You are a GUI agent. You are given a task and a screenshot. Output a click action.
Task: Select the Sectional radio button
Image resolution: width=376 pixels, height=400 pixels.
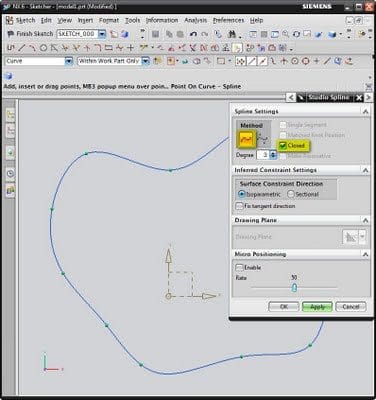pos(291,194)
